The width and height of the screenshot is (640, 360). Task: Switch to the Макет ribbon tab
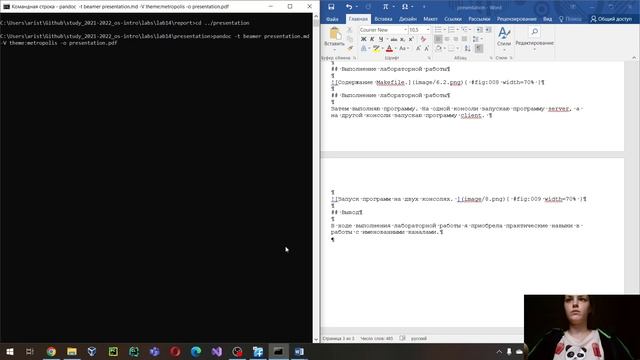pos(430,19)
